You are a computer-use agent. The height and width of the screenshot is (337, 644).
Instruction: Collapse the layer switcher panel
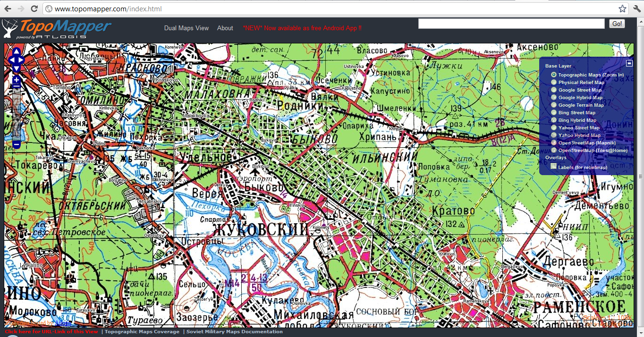(x=629, y=63)
